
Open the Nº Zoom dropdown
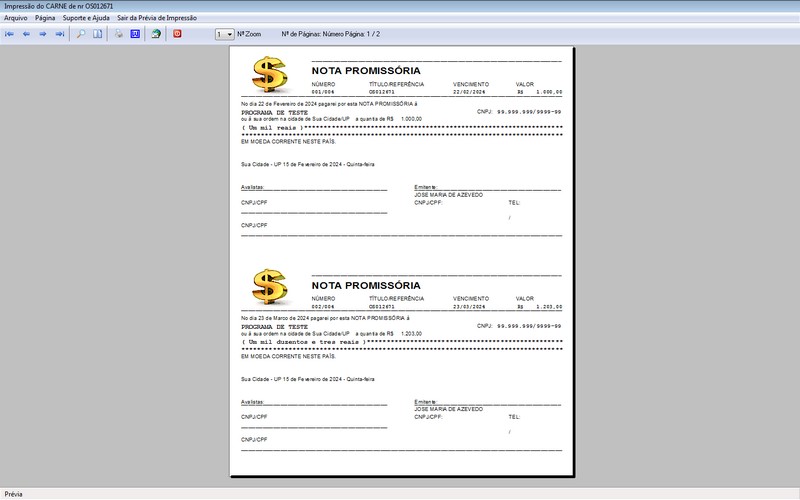224,34
